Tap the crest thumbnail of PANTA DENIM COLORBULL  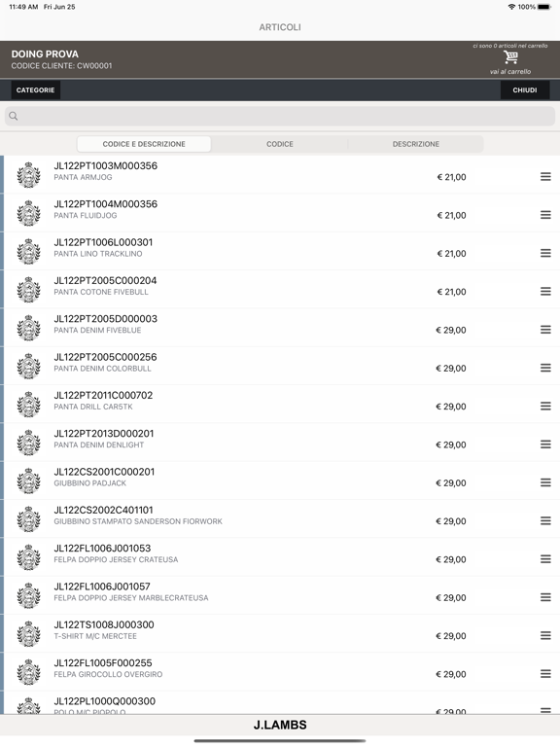(28, 366)
